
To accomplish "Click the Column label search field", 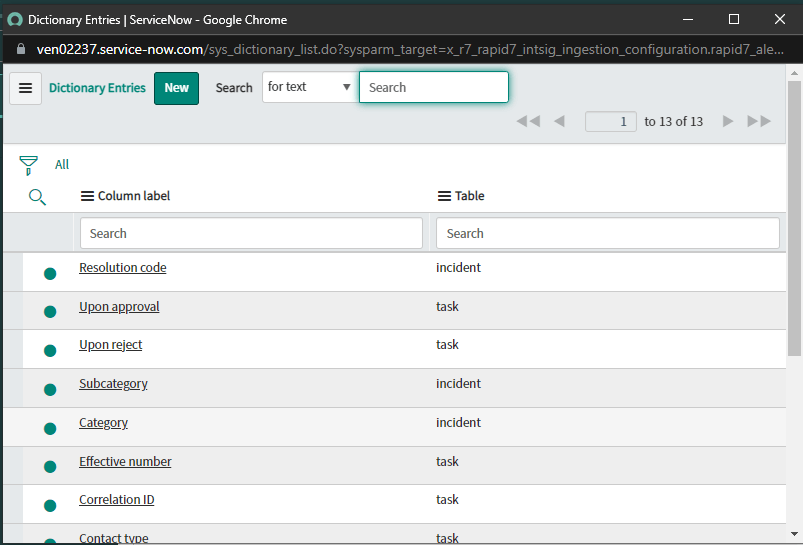I will click(x=251, y=233).
